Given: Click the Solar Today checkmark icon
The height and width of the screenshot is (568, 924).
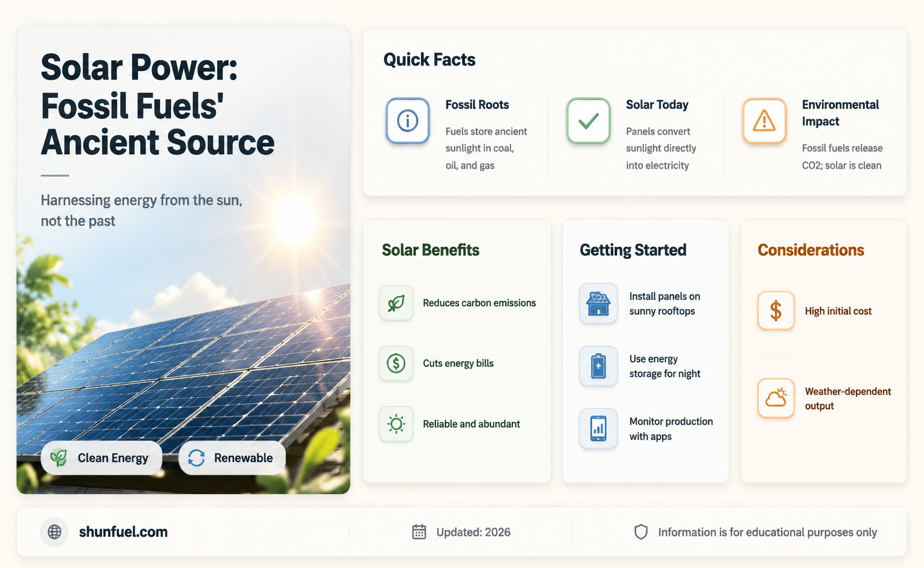Looking at the screenshot, I should pyautogui.click(x=588, y=121).
